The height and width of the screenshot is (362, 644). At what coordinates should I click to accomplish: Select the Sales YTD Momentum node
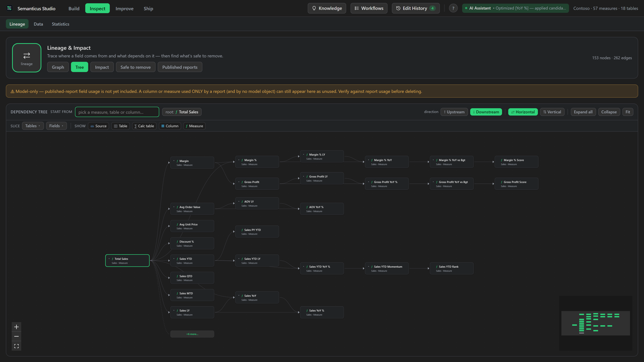pyautogui.click(x=387, y=268)
